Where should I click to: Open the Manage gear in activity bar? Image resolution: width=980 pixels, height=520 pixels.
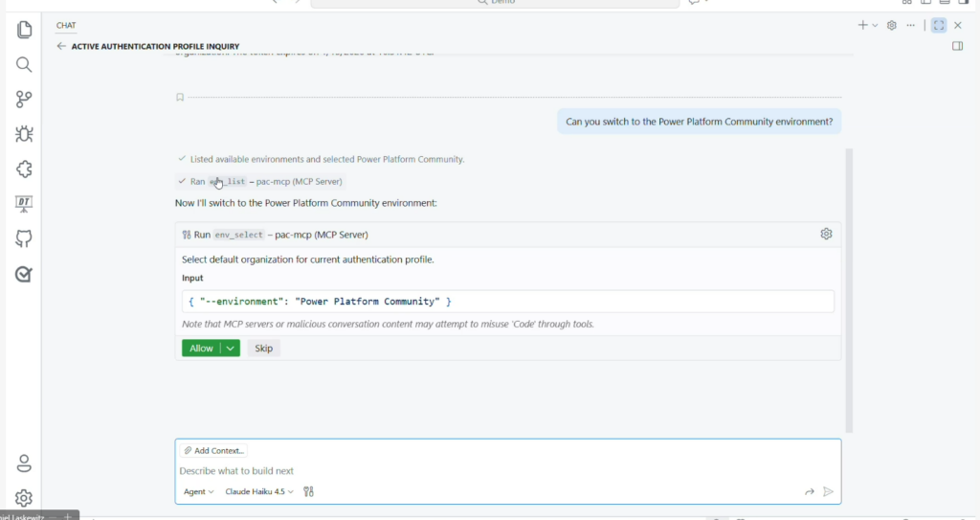[x=24, y=498]
